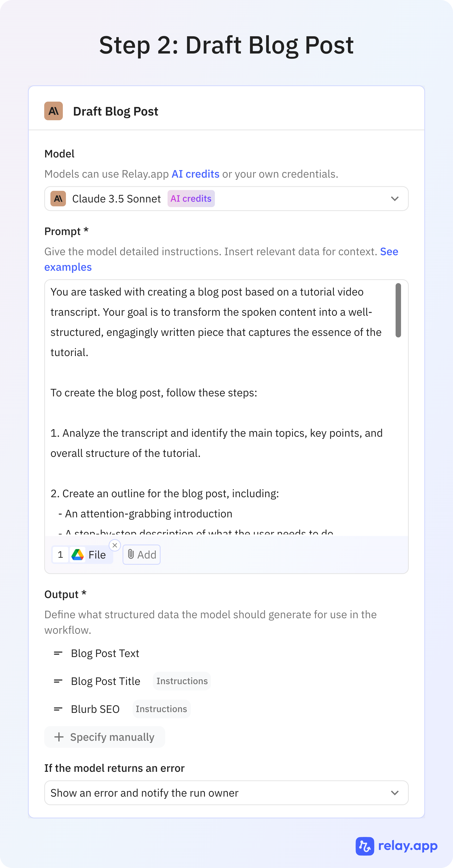Click the relay.app logo
Viewport: 453px width, 868px height.
coord(397,846)
